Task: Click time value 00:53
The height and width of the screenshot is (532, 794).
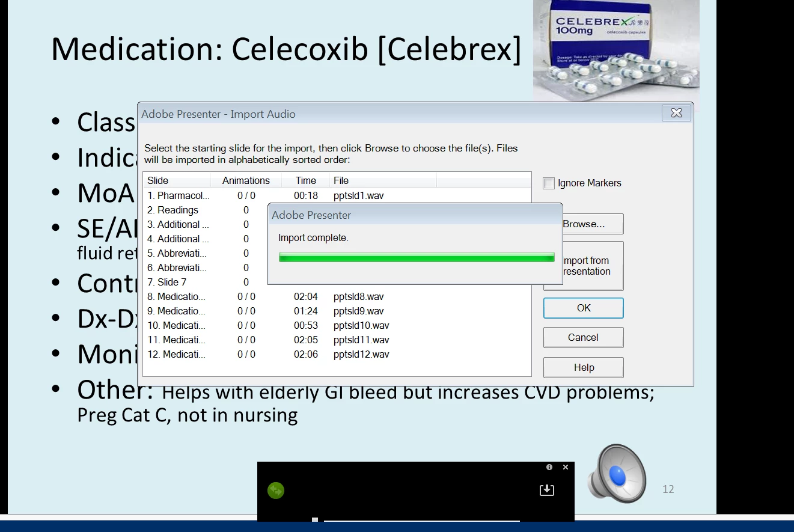Action: [x=306, y=325]
